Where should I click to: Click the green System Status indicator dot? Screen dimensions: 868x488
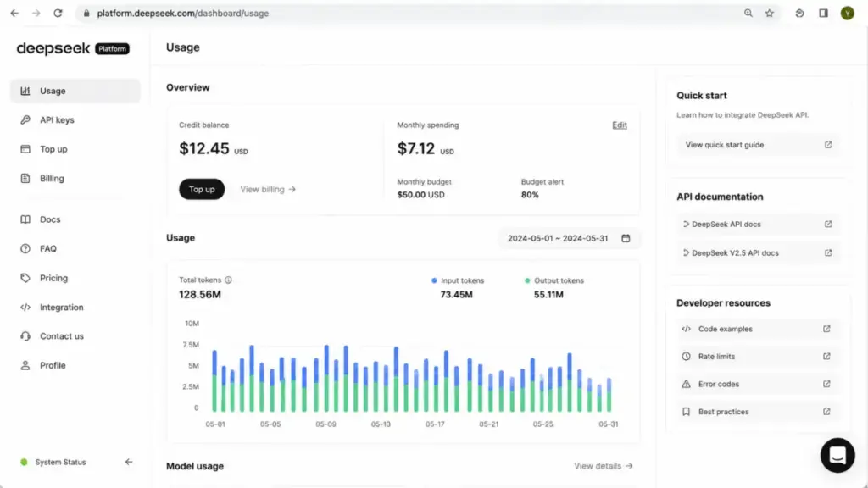tap(24, 462)
